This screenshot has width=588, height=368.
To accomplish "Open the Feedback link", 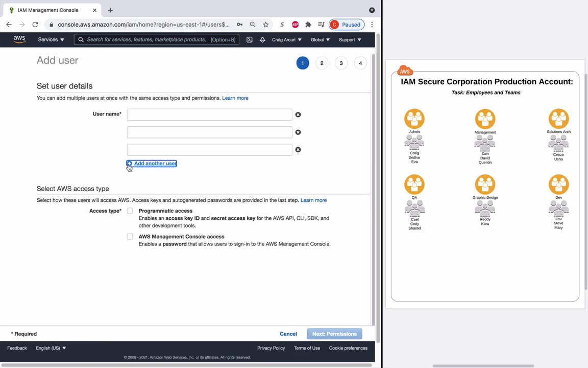I will click(17, 348).
